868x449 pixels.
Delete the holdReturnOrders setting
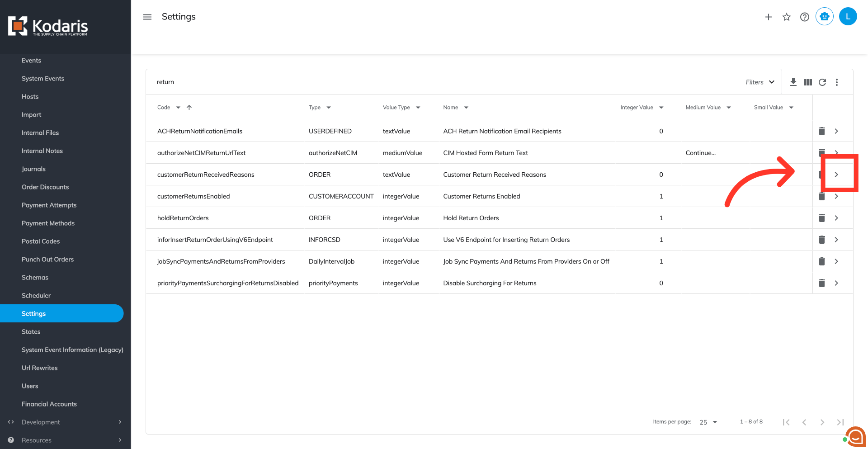pos(822,218)
